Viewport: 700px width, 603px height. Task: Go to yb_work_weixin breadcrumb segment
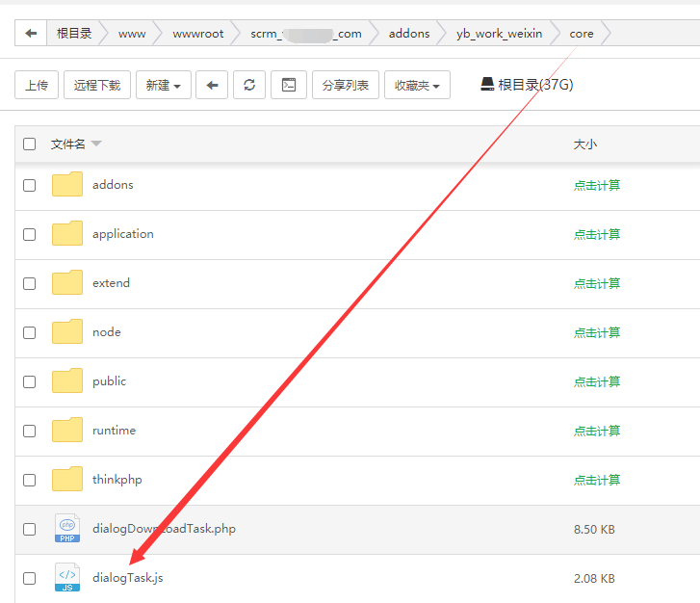499,34
